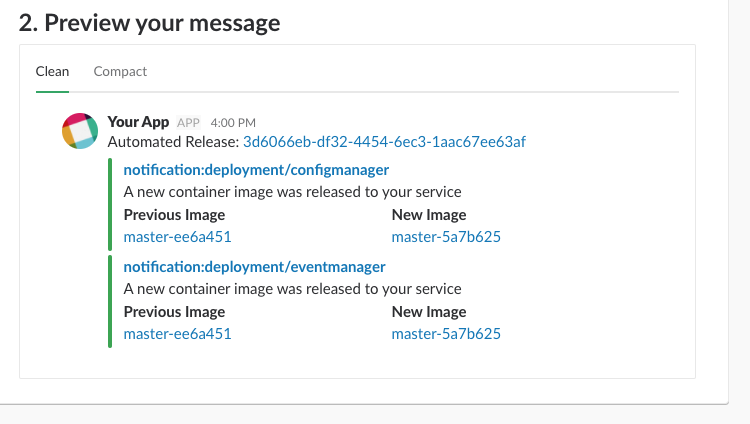Click description text under eventmanager title
Viewport: 750px width, 424px height.
(292, 289)
